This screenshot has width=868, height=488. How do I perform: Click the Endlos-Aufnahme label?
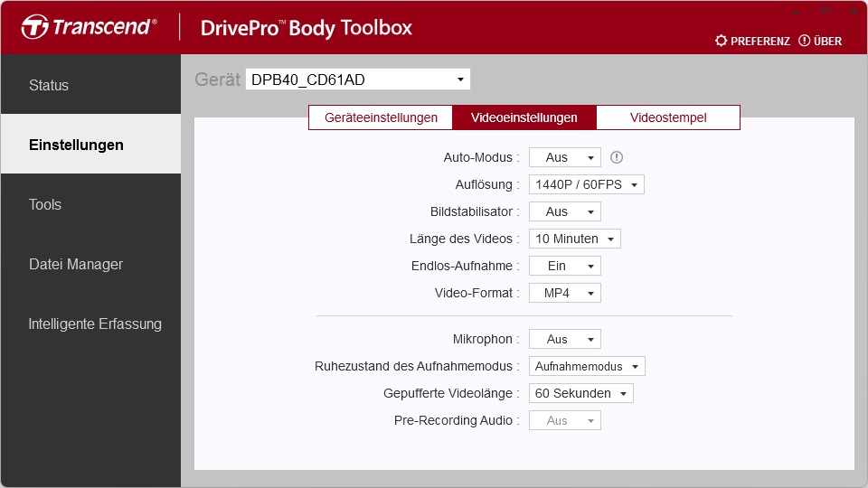(x=465, y=266)
